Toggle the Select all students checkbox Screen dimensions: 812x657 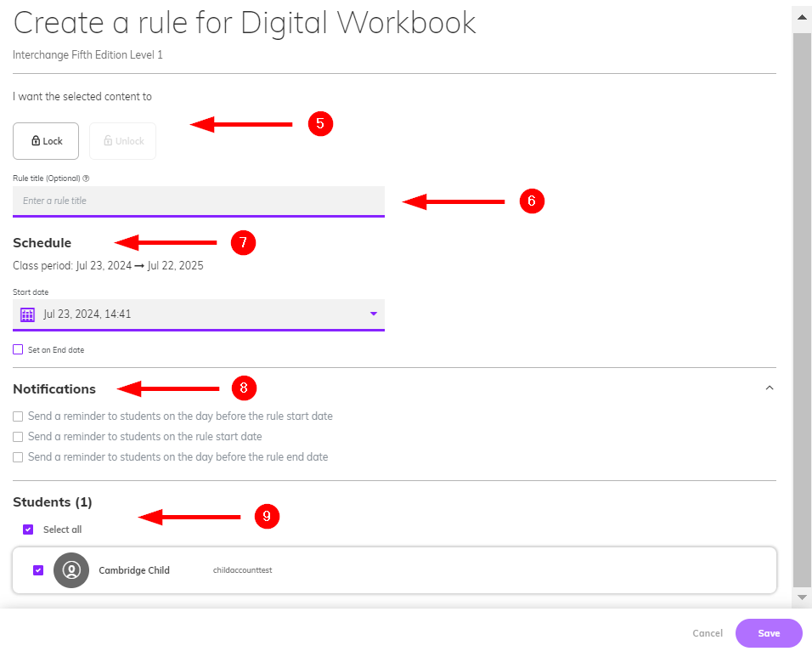pyautogui.click(x=28, y=530)
